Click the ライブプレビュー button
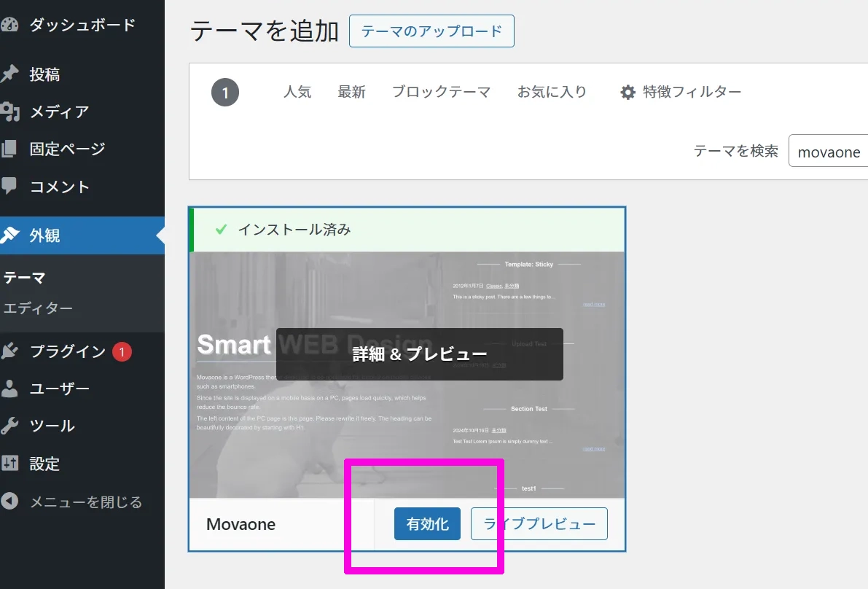The width and height of the screenshot is (868, 589). (539, 524)
